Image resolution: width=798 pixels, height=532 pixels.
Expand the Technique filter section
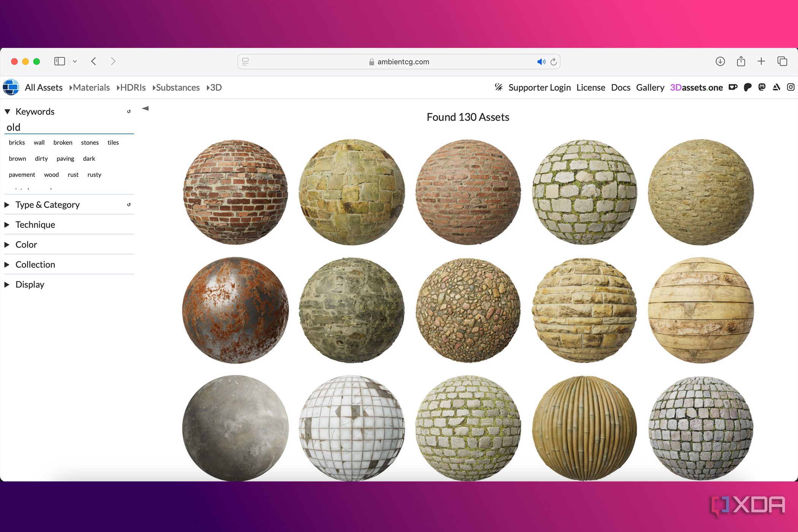(x=35, y=225)
